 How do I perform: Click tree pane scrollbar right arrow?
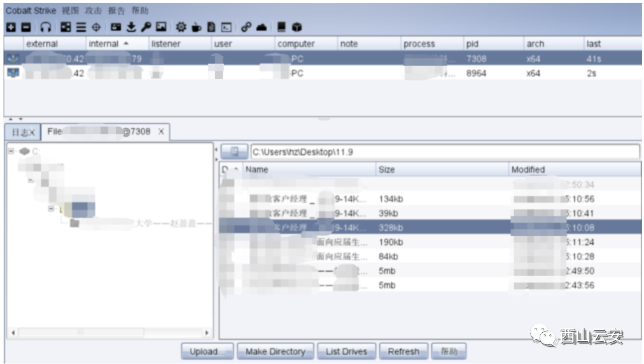click(207, 332)
